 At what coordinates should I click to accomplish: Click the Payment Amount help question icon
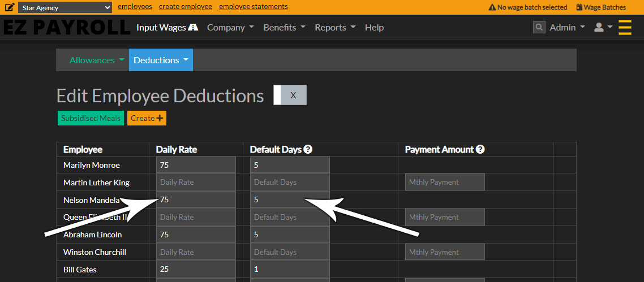point(480,150)
